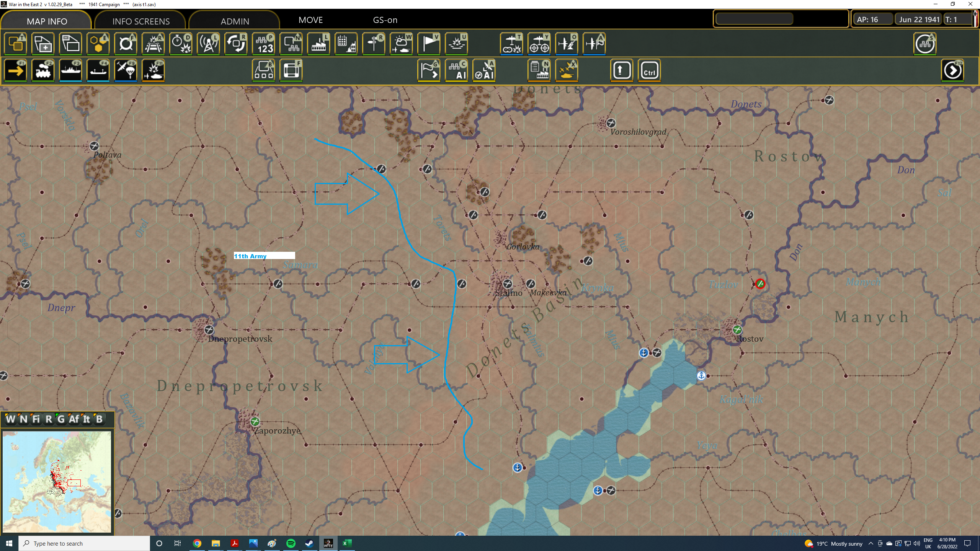The image size is (980, 551).
Task: Select the amphibious transport mode (F4)
Action: point(98,70)
